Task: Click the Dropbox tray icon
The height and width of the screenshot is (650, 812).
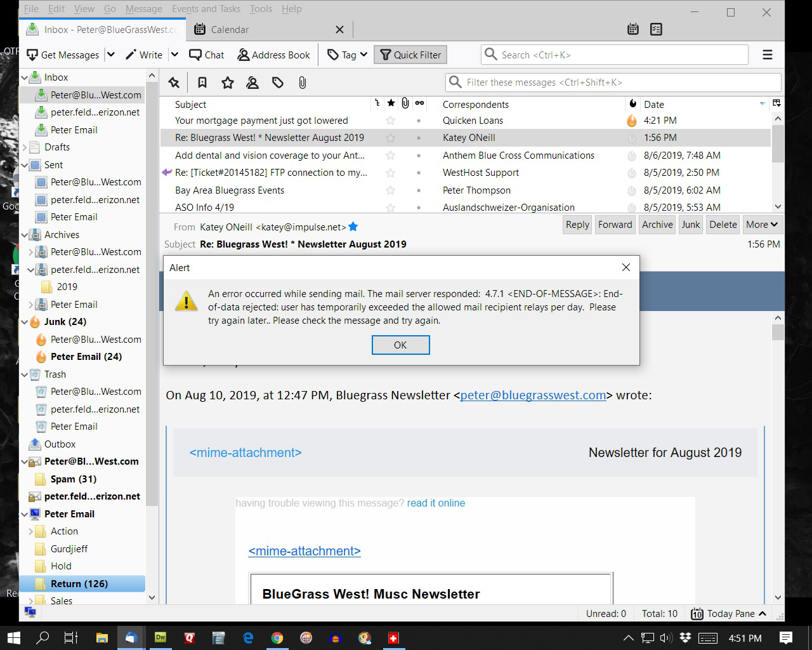Action: (685, 638)
